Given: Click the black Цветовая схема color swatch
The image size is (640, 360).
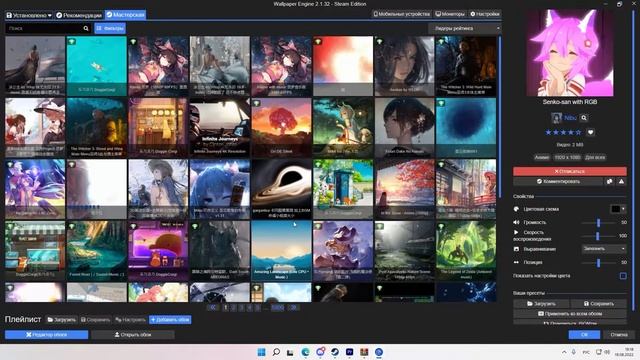Looking at the screenshot, I should pos(615,209).
